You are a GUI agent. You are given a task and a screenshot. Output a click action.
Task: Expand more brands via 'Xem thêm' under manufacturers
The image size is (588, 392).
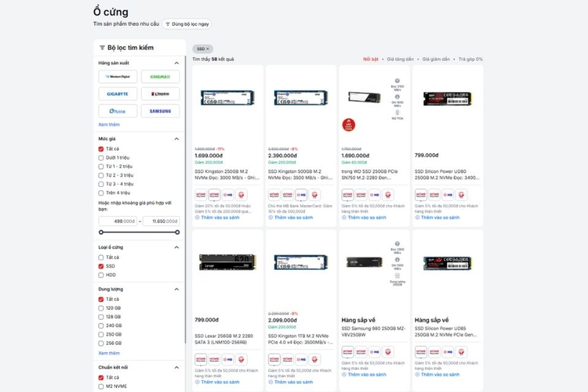pos(109,124)
